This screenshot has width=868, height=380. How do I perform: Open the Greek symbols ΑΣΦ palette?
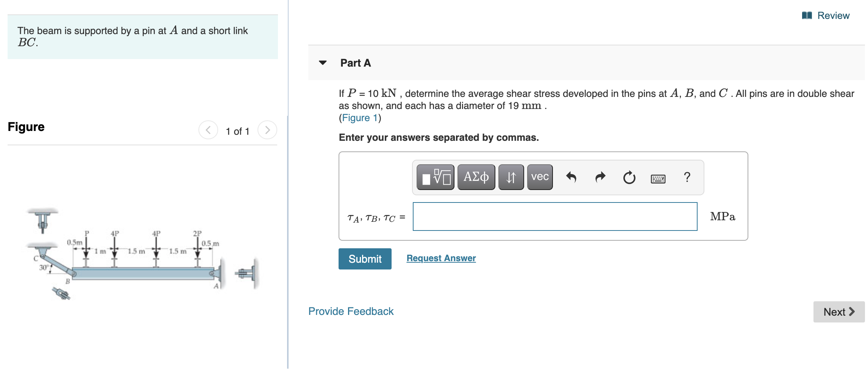[476, 176]
